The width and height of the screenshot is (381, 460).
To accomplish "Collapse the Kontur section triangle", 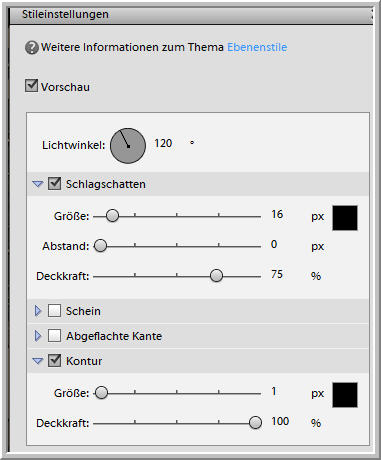I will click(38, 361).
